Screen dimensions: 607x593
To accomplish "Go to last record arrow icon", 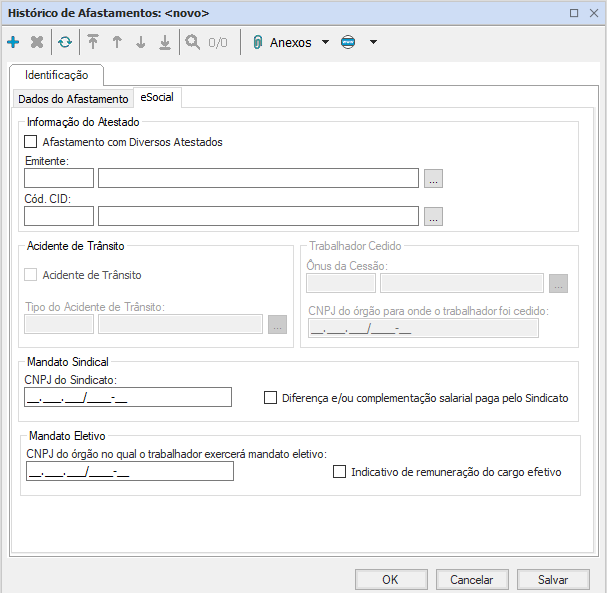I will click(165, 43).
